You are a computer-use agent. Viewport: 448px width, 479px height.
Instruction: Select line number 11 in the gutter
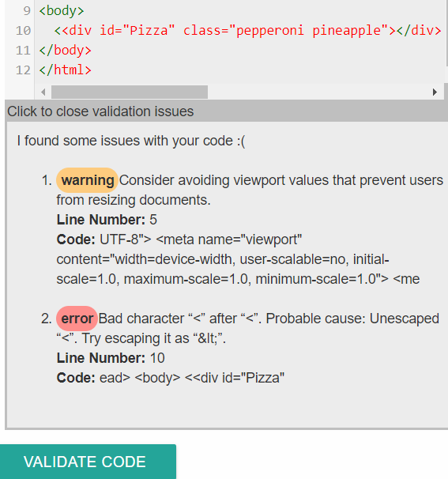click(24, 51)
